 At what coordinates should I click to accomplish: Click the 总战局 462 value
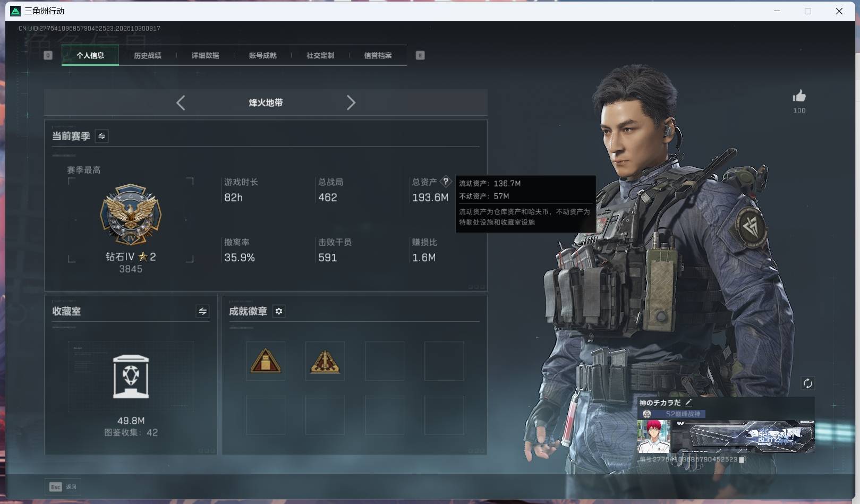coord(327,198)
